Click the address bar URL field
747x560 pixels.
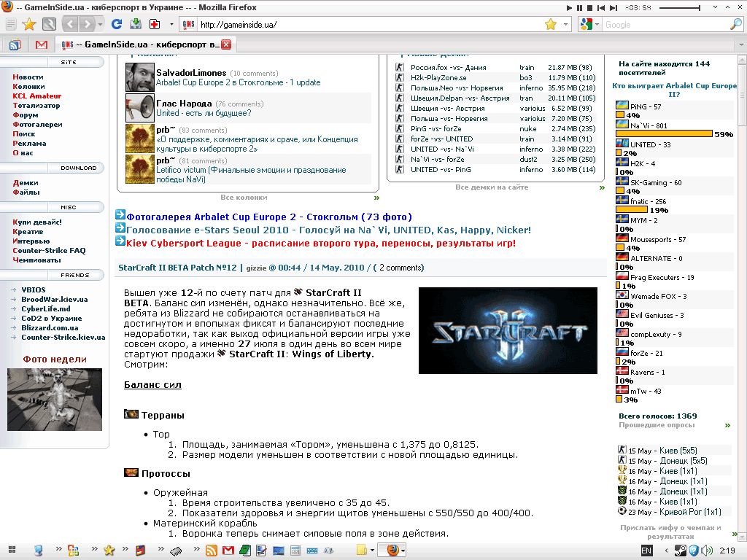click(x=369, y=24)
